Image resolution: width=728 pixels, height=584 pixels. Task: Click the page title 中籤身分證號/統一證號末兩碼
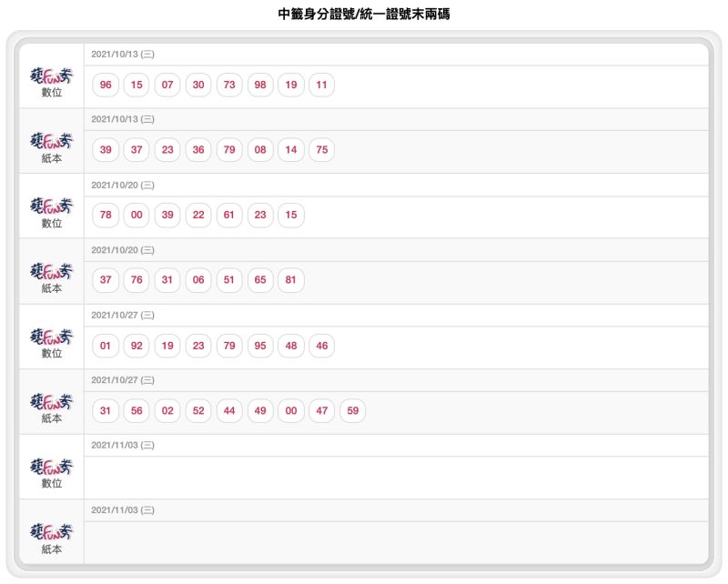(364, 14)
